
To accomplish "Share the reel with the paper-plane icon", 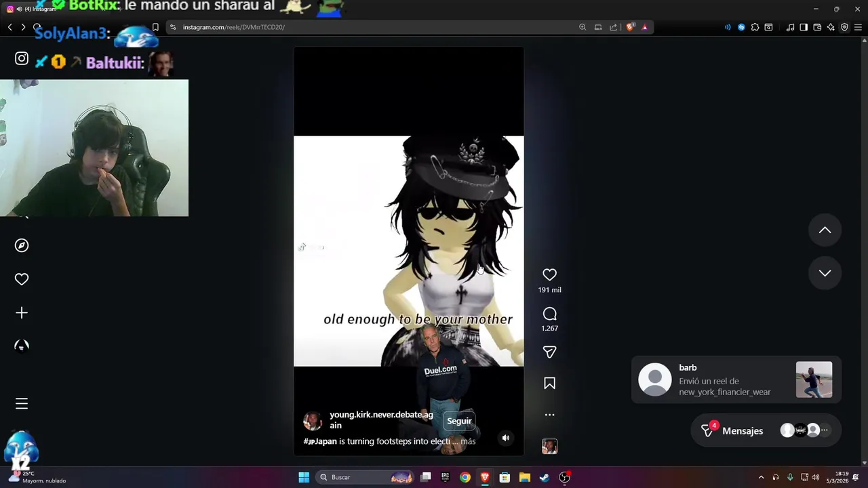I will coord(549,352).
